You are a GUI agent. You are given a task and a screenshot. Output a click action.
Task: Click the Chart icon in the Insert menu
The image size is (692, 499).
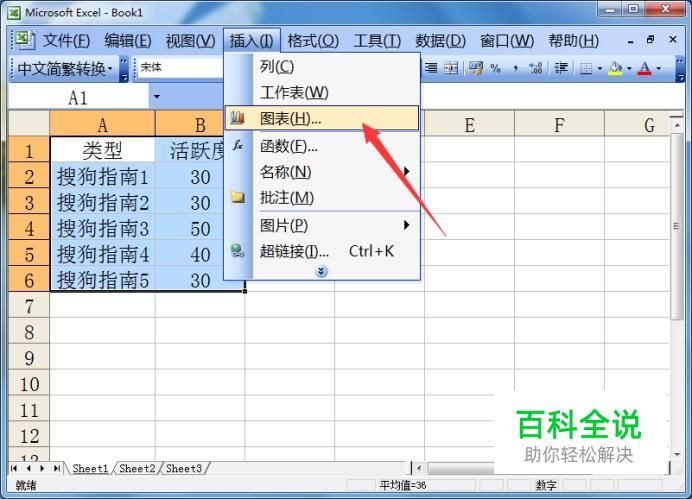237,117
